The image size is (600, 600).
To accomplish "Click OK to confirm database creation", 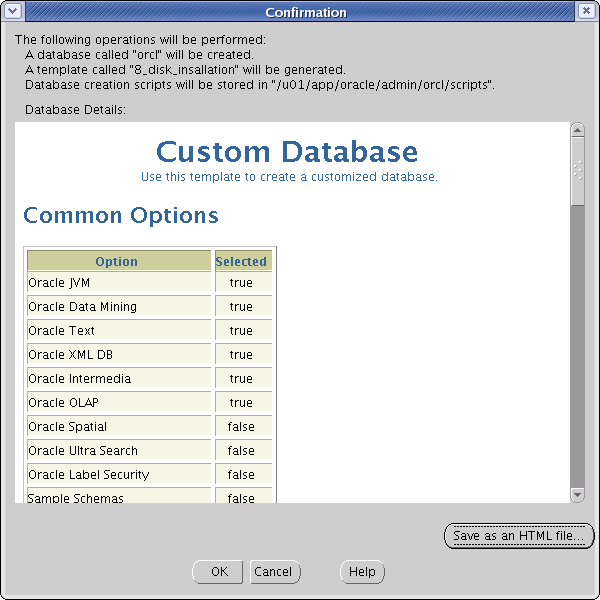I will [218, 572].
